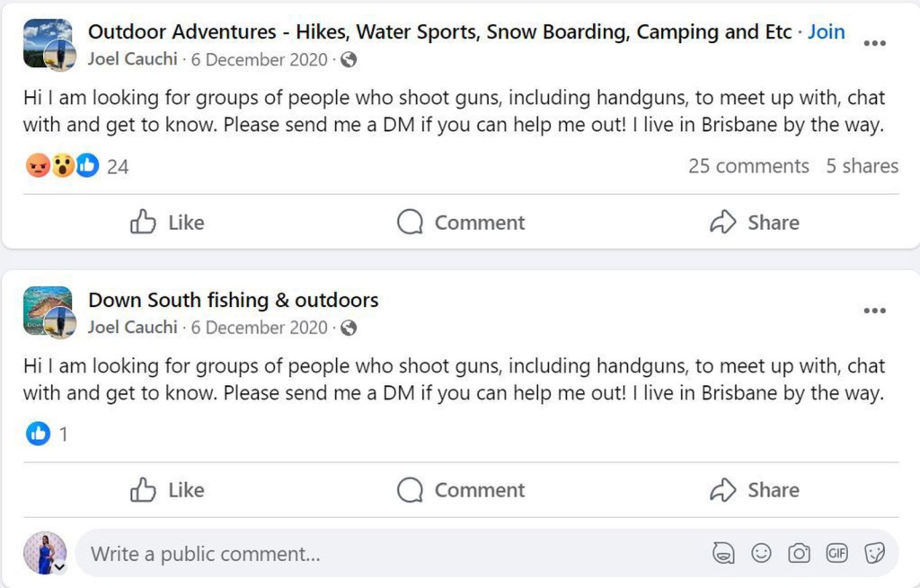Expand the 25 comments list
This screenshot has height=588, width=920.
click(748, 166)
